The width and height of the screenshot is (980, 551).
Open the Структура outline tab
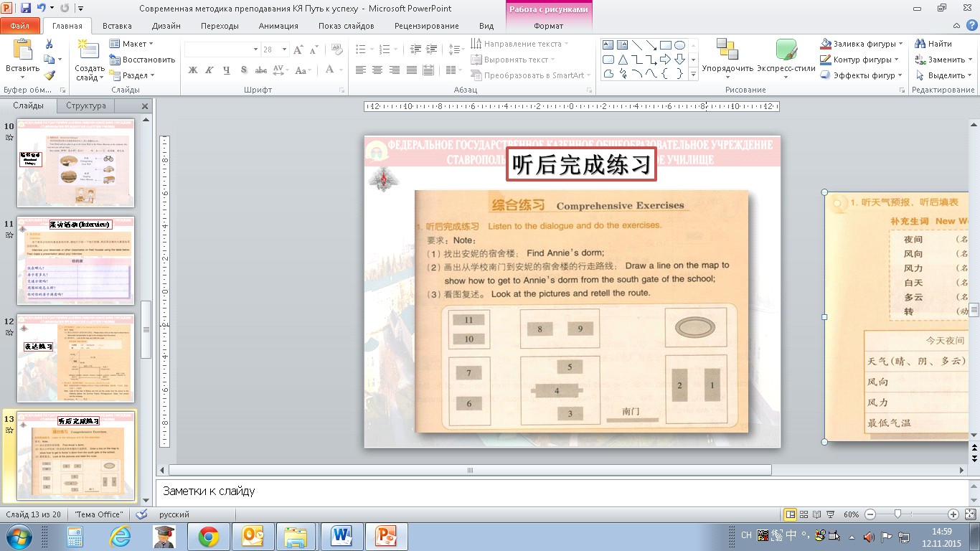[x=86, y=105]
